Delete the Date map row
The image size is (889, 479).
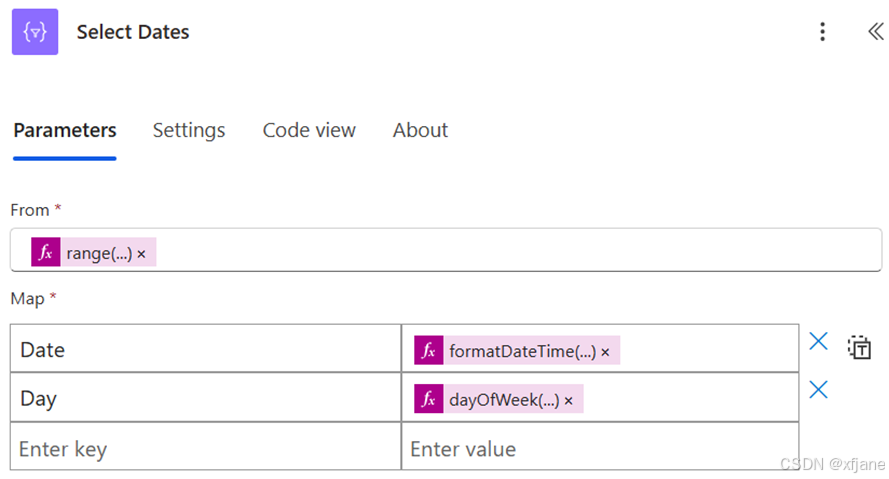point(818,342)
